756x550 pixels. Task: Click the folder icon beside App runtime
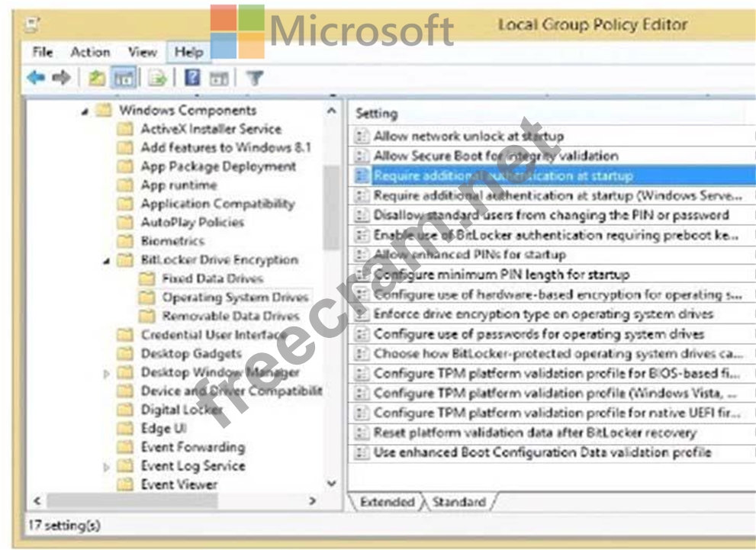point(125,185)
